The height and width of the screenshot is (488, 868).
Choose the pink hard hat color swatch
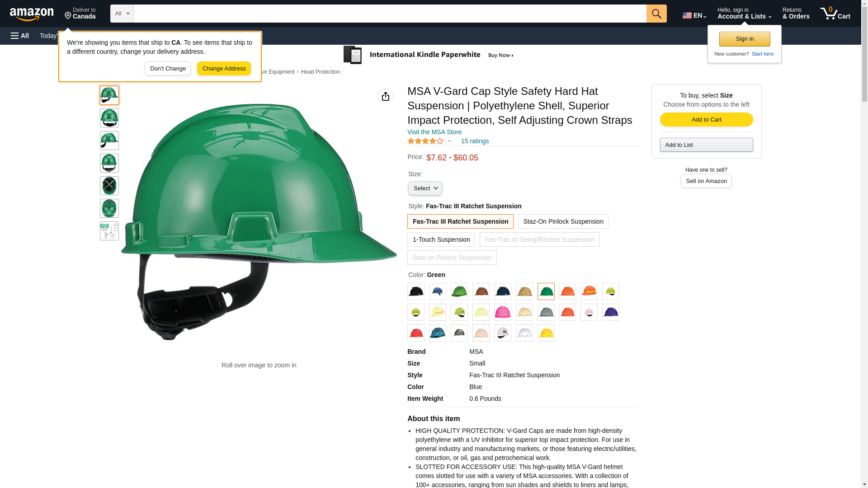point(502,312)
